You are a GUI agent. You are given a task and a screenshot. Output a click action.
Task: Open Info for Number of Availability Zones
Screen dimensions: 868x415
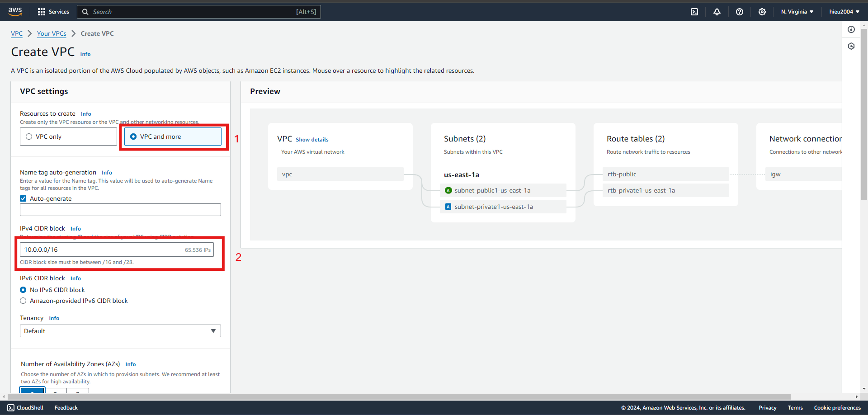tap(131, 364)
